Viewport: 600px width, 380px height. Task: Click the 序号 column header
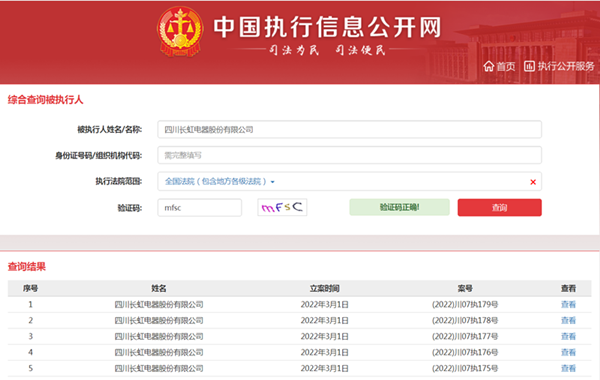(30, 288)
